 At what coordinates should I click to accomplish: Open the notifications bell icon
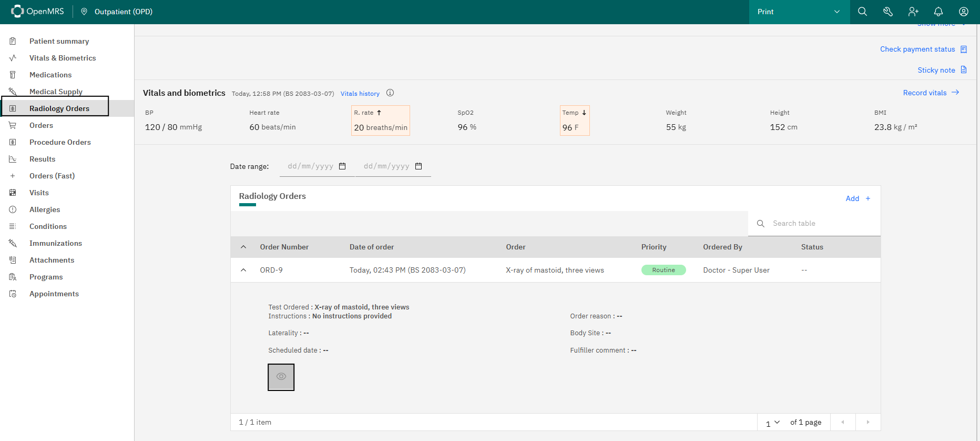(938, 12)
